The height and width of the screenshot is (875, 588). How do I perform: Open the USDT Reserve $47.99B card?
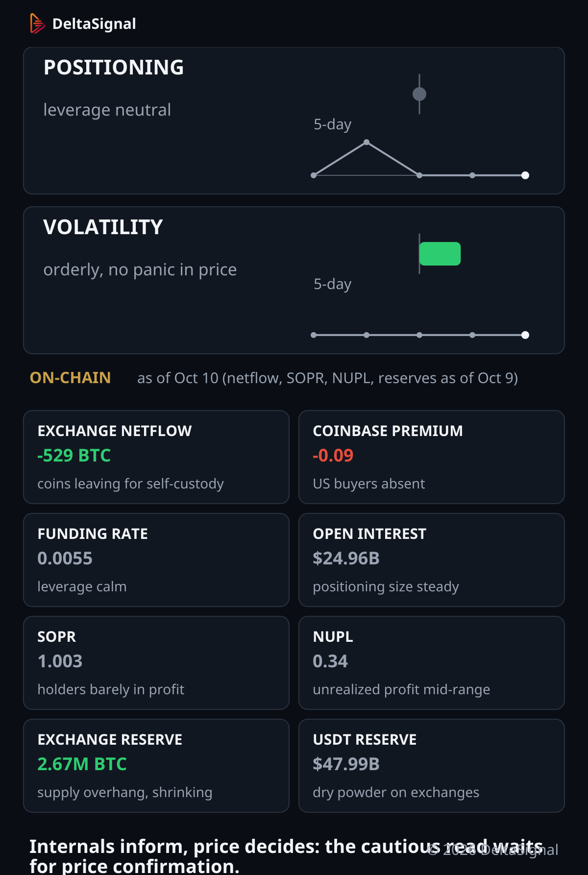(x=432, y=766)
